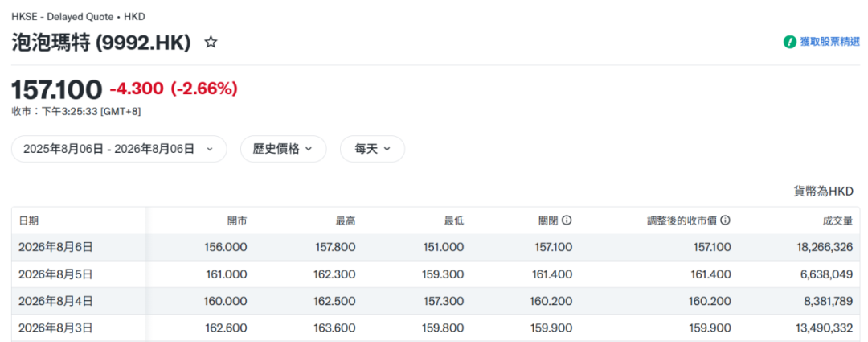Select the opening price 161.000

pos(228,274)
